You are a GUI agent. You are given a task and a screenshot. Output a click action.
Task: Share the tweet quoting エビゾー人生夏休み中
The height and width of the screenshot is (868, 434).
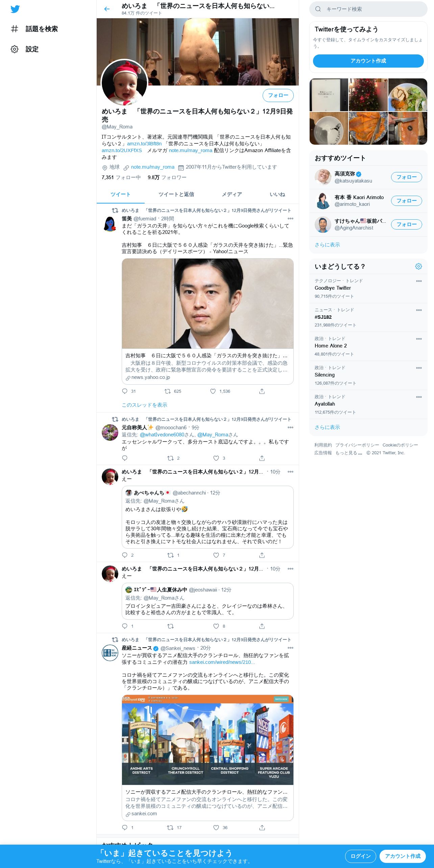point(262,626)
